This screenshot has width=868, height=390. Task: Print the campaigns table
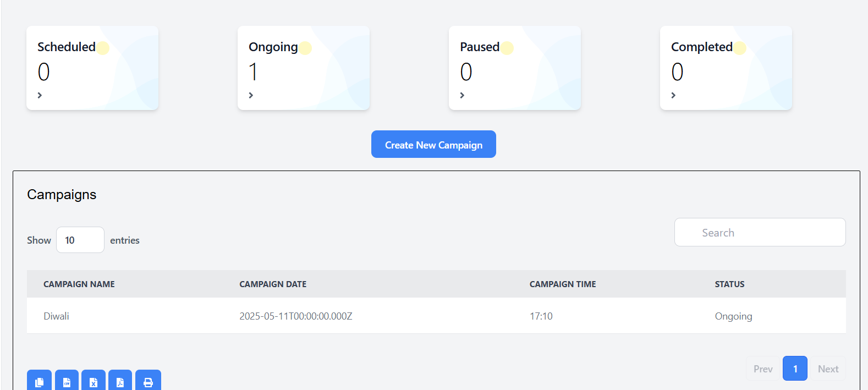click(148, 380)
